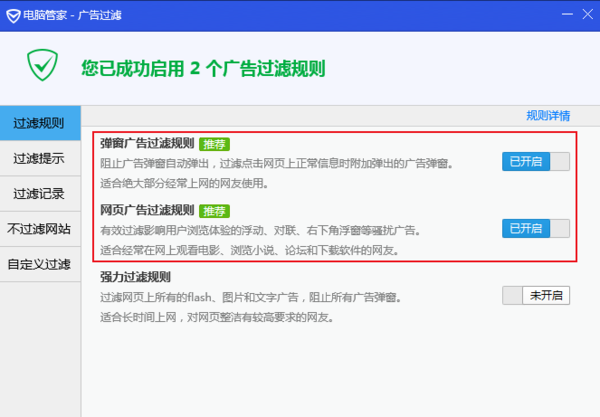Open the 过滤记录 tab
The height and width of the screenshot is (417, 600).
(x=40, y=194)
